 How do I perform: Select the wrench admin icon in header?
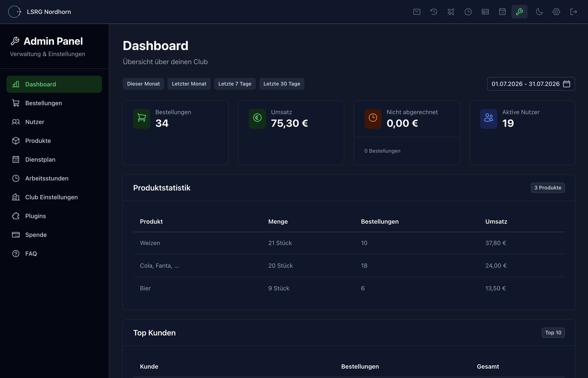pos(520,12)
